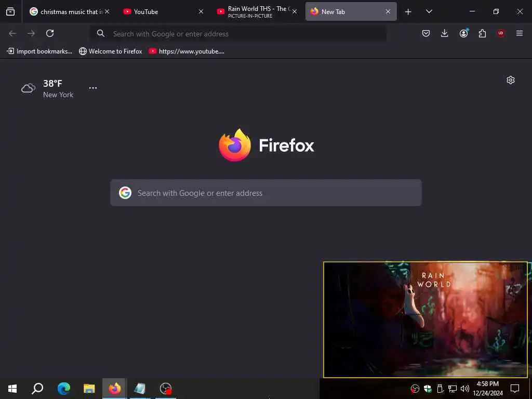Open a new tab with plus button
The image size is (532, 399).
(408, 12)
